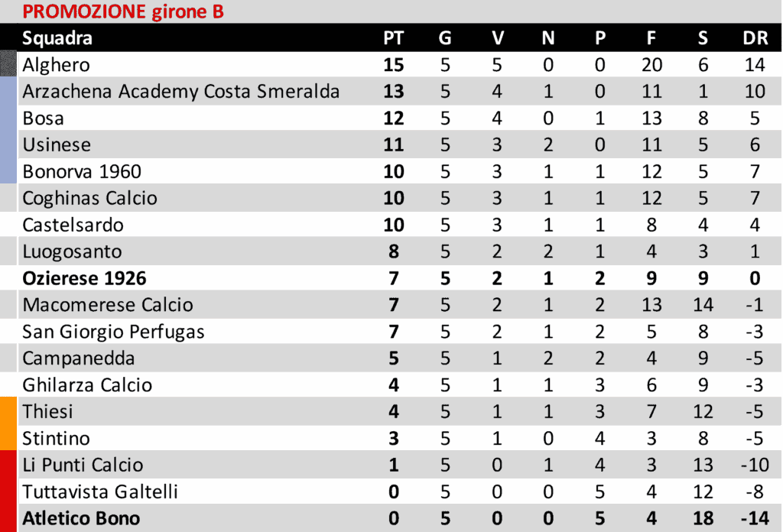Viewport: 783px width, 532px height.
Task: Select the Arzachena Academy Costa Smeralda row
Action: click(180, 92)
